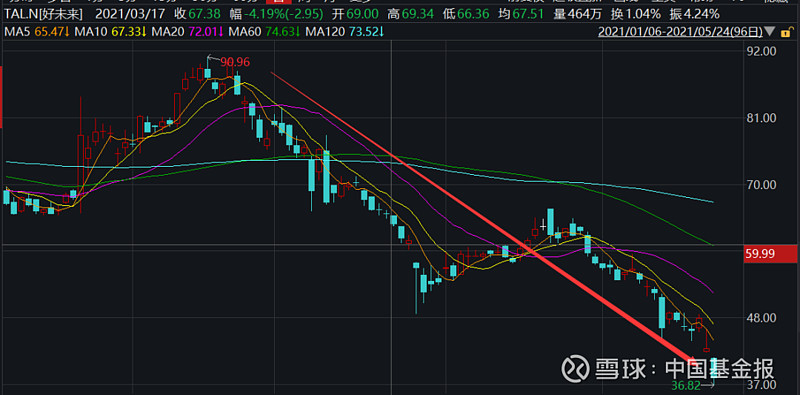800x395 pixels.
Task: Click the yellow unlock padlock icon
Action: [786, 33]
